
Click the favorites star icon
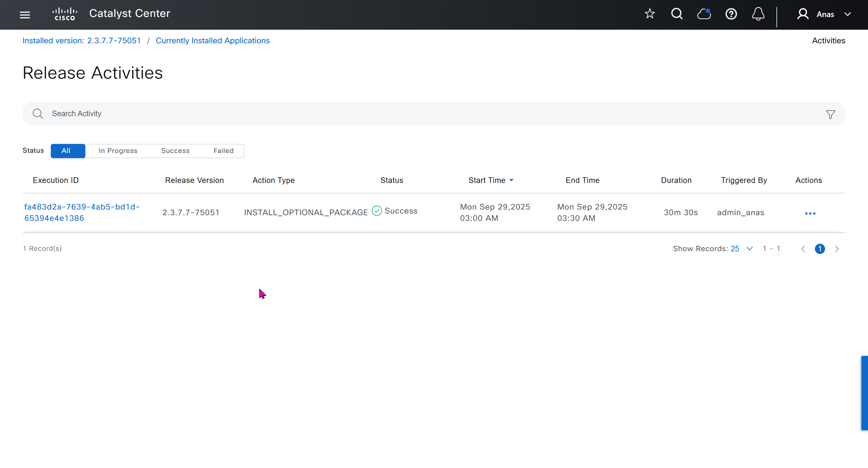[x=649, y=14]
